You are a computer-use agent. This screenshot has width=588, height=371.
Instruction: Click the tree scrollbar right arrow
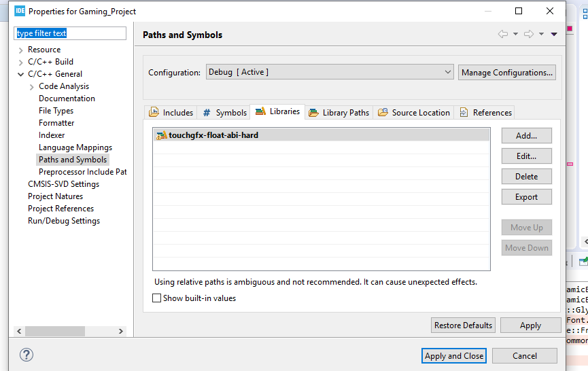121,332
